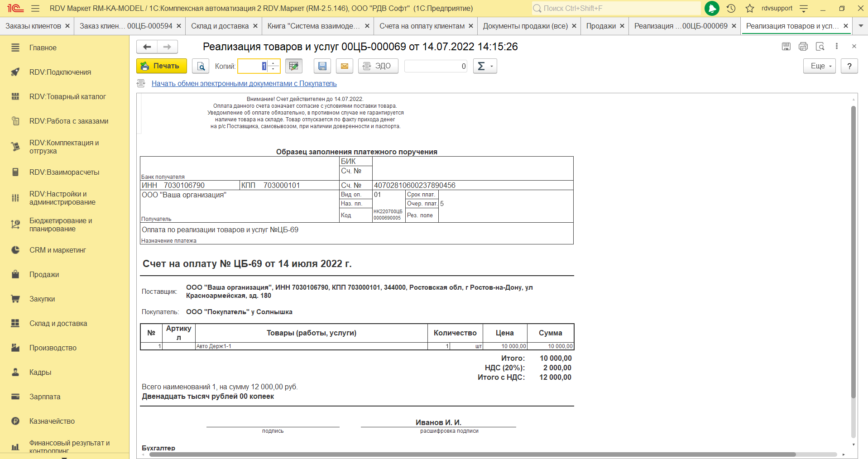Image resolution: width=868 pixels, height=459 pixels.
Task: Save document using blue floppy disk icon
Action: [x=322, y=66]
